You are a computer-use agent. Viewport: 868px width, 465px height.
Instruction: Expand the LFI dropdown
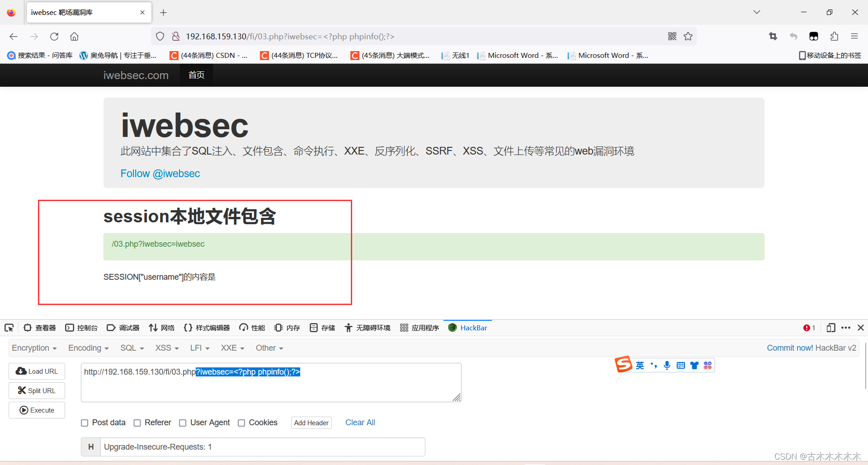click(x=200, y=348)
